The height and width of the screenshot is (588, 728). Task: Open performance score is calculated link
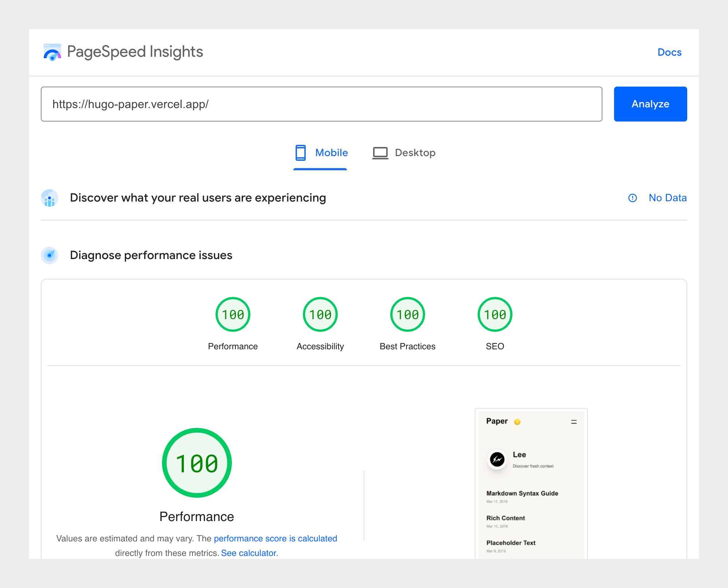pyautogui.click(x=276, y=539)
